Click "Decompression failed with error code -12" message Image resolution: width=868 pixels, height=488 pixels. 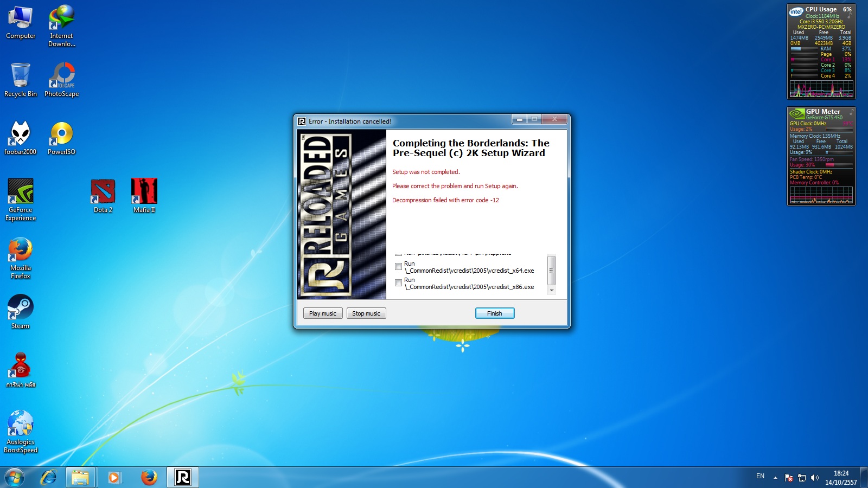445,200
